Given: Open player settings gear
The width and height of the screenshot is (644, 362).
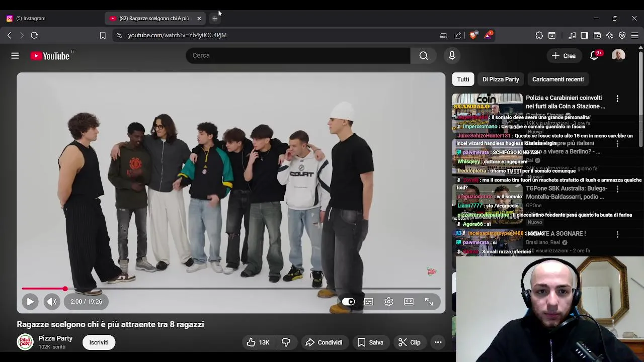Looking at the screenshot, I should point(389,302).
